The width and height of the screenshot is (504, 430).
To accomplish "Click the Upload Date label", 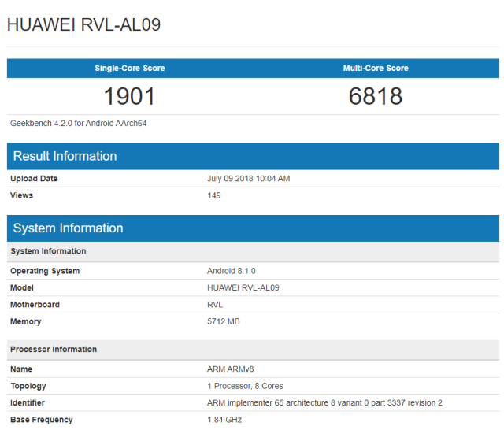I will pyautogui.click(x=34, y=179).
